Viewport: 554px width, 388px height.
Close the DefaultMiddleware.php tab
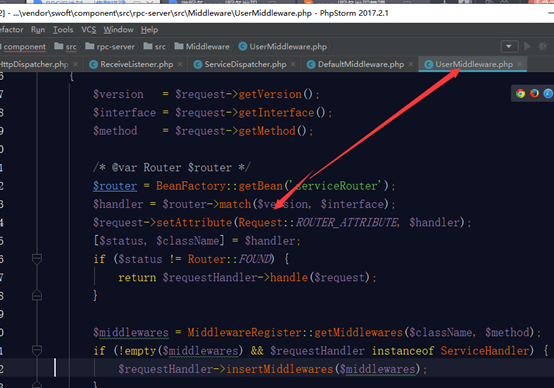pos(411,64)
